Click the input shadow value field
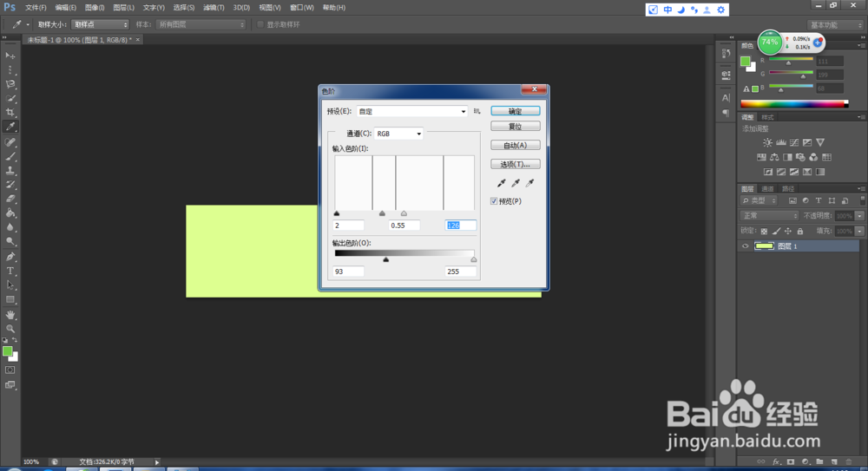Viewport: 868px width, 471px height. coord(348,226)
